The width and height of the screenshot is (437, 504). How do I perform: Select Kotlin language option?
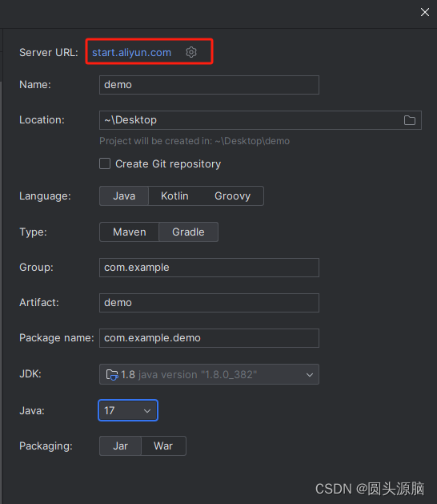point(174,196)
